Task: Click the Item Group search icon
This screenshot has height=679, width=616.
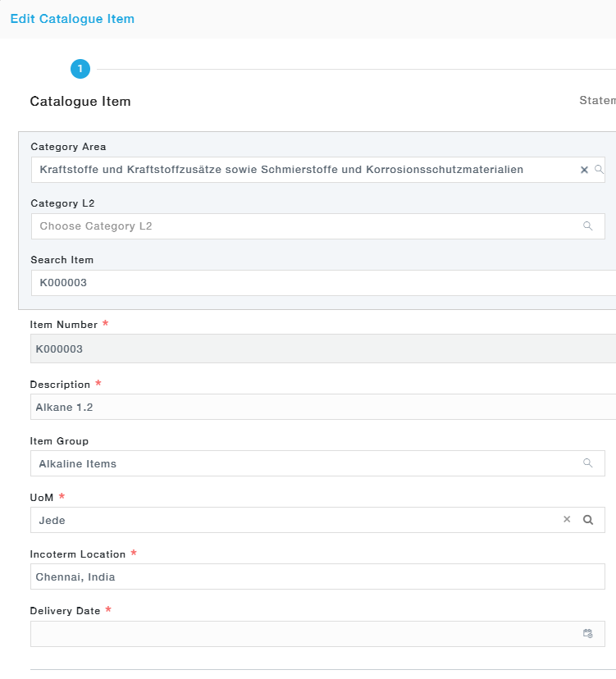Action: coord(587,463)
